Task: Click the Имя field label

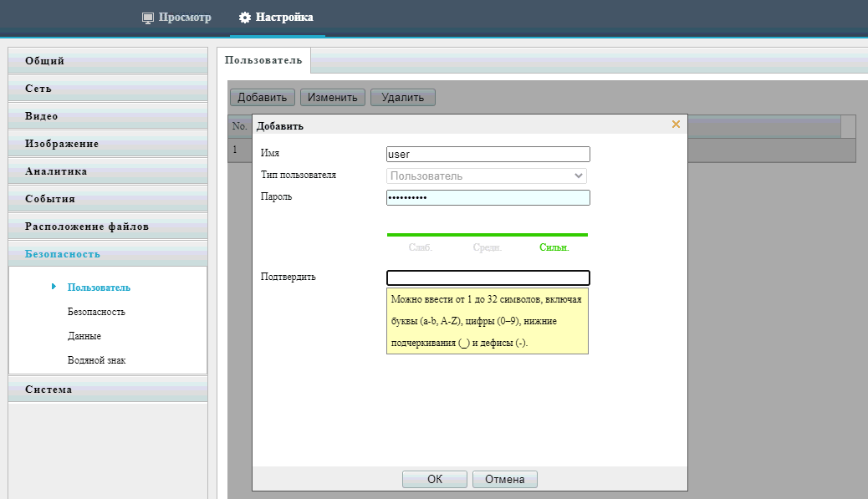Action: tap(270, 153)
